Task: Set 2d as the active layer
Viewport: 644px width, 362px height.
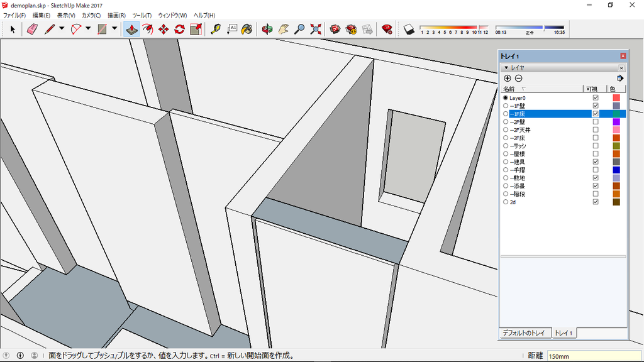Action: [x=506, y=202]
